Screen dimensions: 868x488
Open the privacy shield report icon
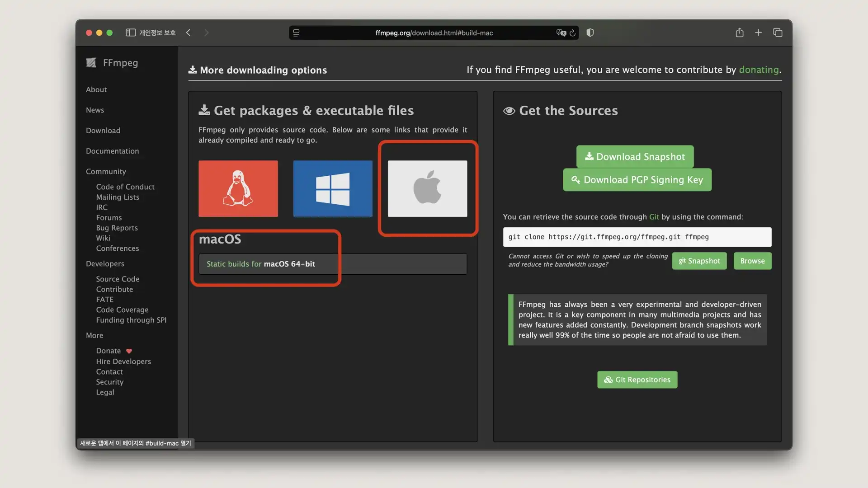click(x=590, y=33)
